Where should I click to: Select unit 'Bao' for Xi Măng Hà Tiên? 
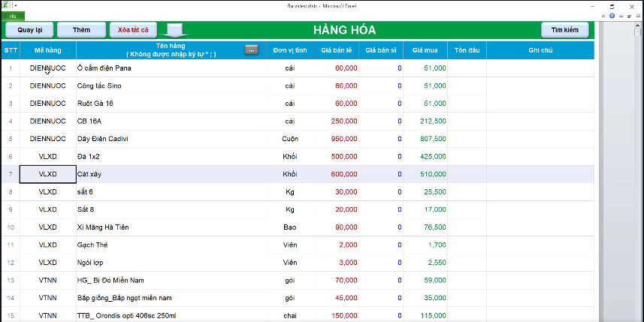(x=290, y=227)
